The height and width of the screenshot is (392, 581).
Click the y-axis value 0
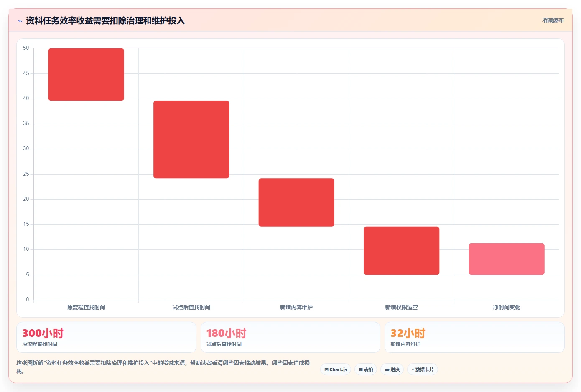28,300
